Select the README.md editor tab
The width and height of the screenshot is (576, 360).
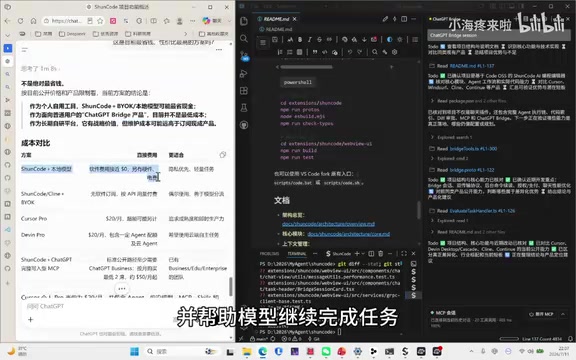tap(276, 19)
